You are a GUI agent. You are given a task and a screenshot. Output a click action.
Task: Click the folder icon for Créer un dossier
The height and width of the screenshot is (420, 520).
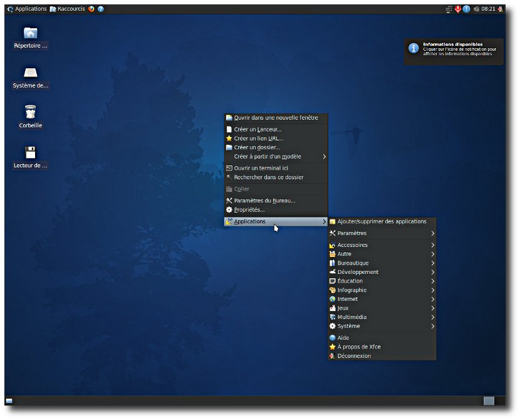point(229,147)
